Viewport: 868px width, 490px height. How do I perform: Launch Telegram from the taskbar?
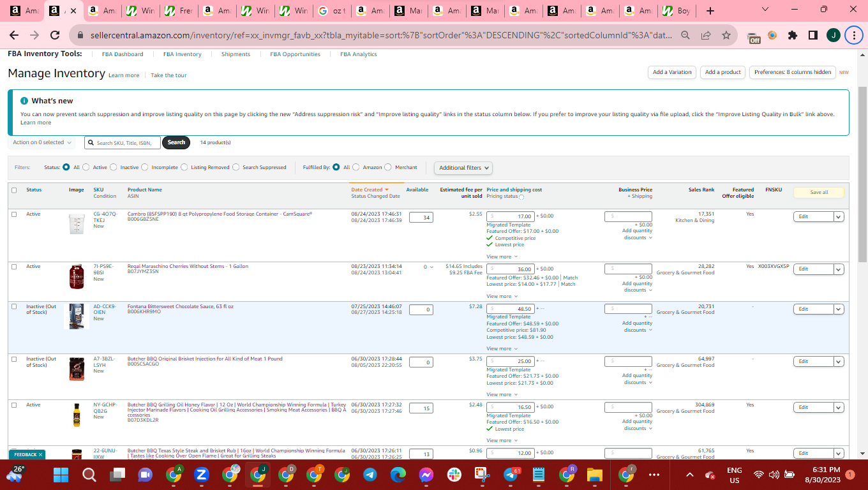(370, 475)
